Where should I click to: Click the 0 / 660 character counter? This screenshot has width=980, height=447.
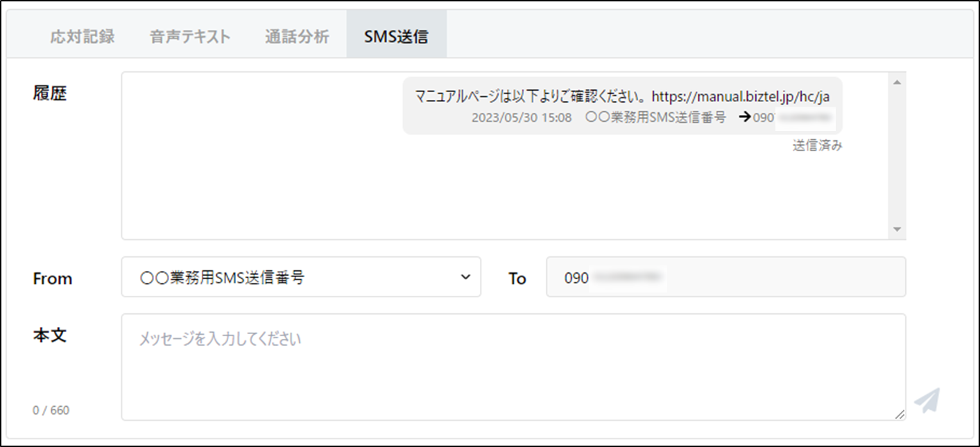pyautogui.click(x=51, y=410)
